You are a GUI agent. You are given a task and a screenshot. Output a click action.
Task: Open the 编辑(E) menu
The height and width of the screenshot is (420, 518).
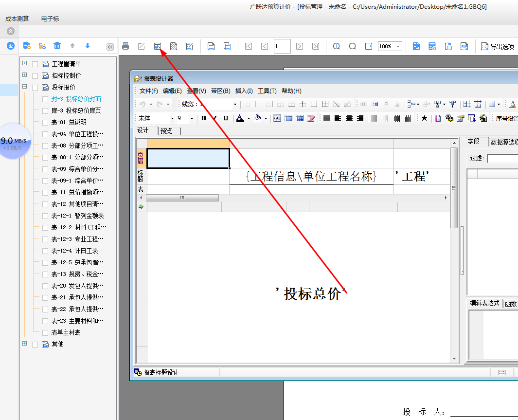click(x=172, y=91)
